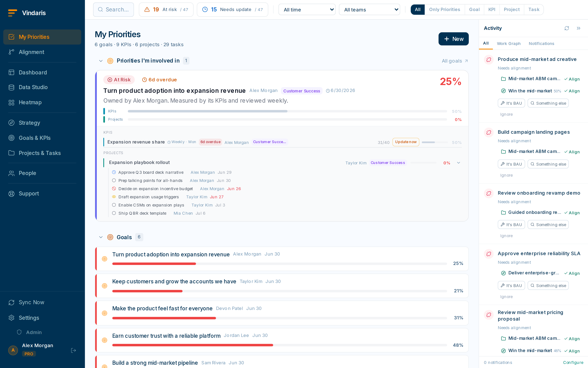Toggle status circle for Prep talking points task
The height and width of the screenshot is (368, 588).
114,180
